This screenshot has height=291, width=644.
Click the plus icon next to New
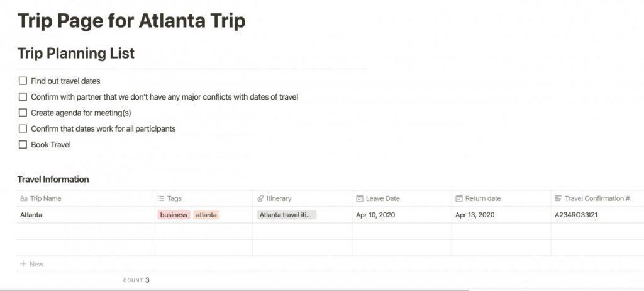click(x=23, y=264)
